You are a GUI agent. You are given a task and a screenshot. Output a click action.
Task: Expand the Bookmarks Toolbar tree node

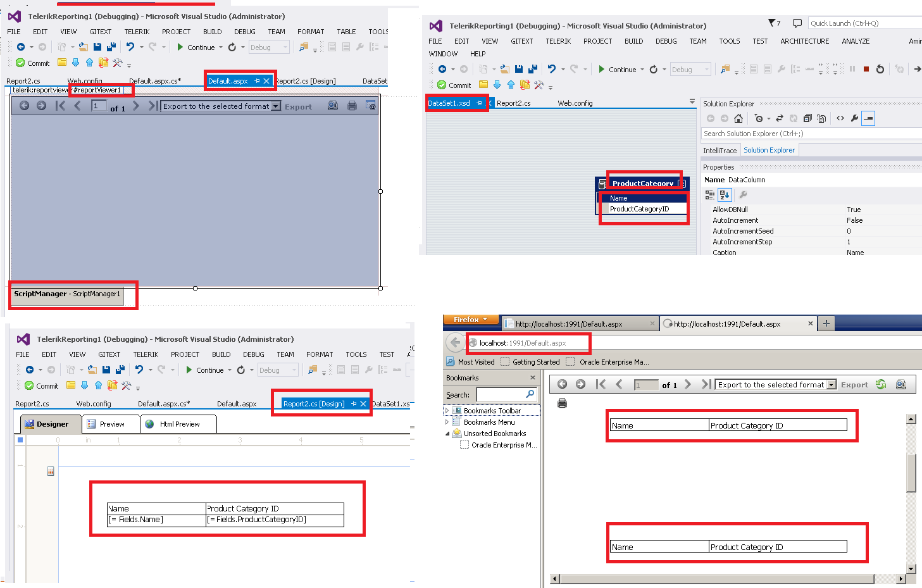(x=447, y=411)
